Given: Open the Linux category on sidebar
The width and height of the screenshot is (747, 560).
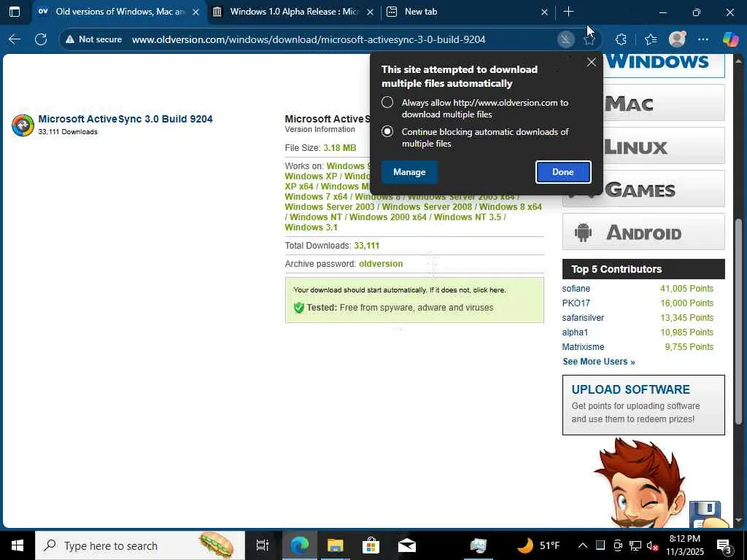Looking at the screenshot, I should pos(664,146).
